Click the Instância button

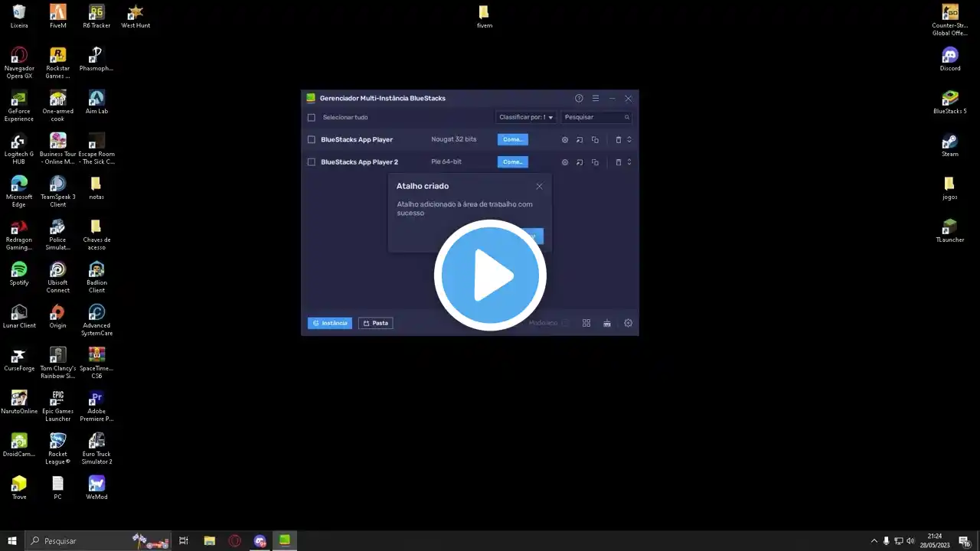(330, 323)
